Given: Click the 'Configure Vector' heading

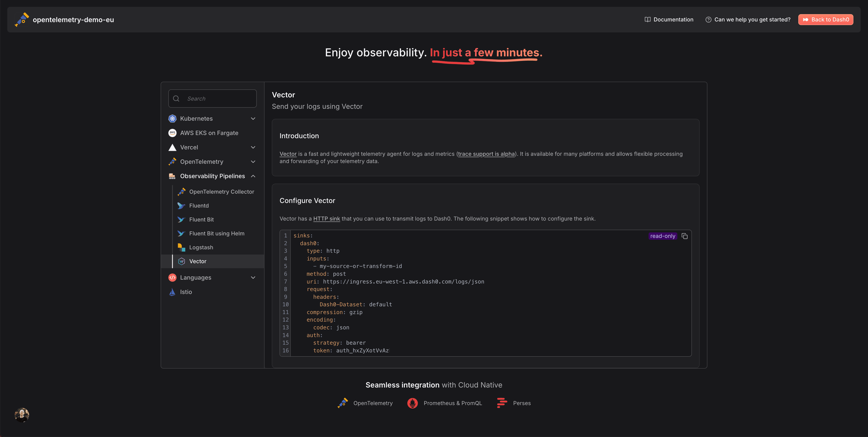Looking at the screenshot, I should 307,200.
